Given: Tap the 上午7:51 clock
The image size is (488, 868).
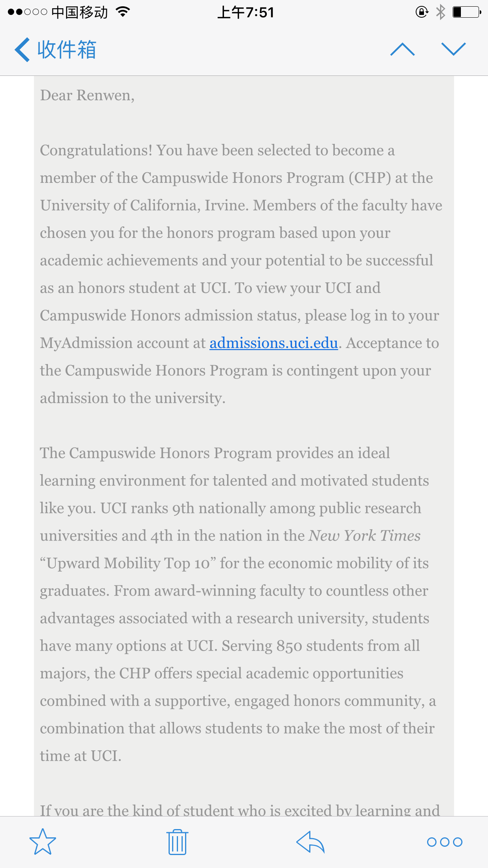Looking at the screenshot, I should [x=246, y=13].
